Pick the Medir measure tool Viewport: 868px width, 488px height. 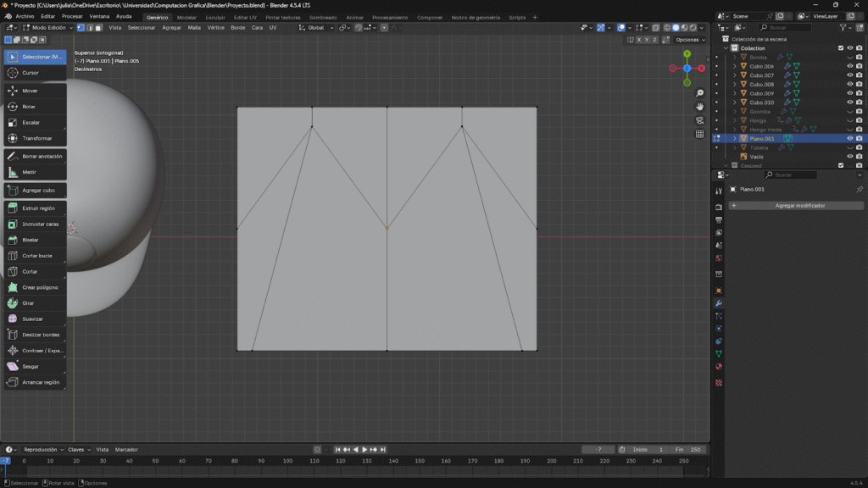pyautogui.click(x=35, y=172)
